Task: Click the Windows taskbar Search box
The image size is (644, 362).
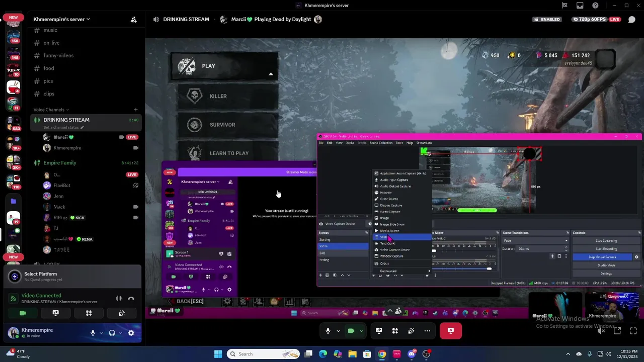Action: (x=263, y=354)
